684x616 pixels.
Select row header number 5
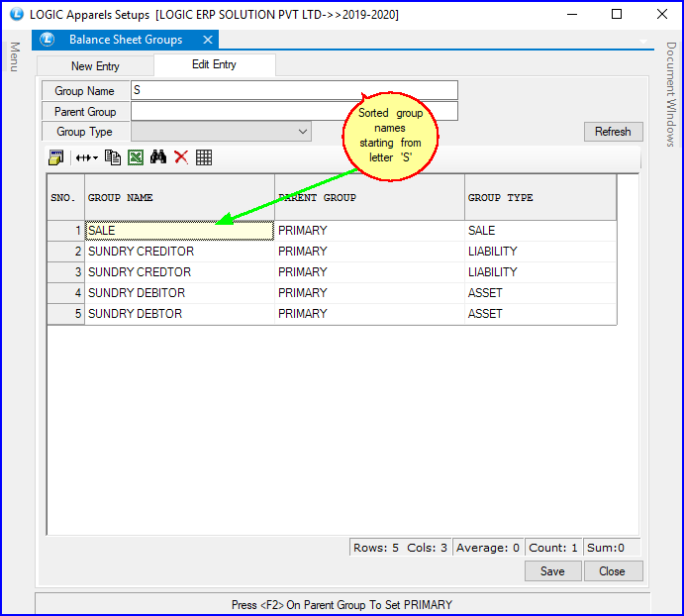65,314
